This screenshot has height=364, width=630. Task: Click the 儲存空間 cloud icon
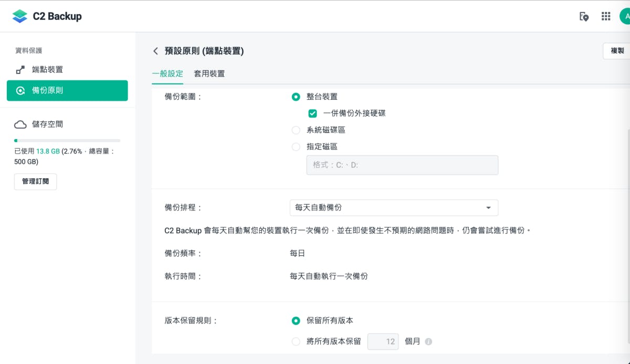[x=20, y=124]
